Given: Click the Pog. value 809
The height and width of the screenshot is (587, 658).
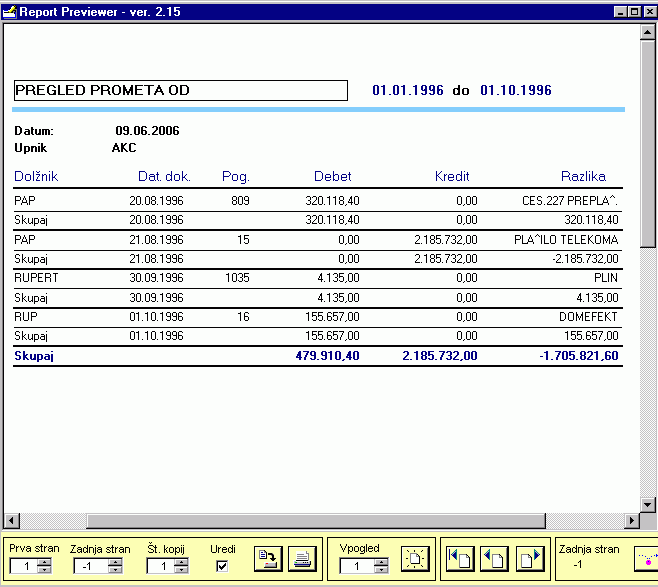Looking at the screenshot, I should click(x=240, y=201).
